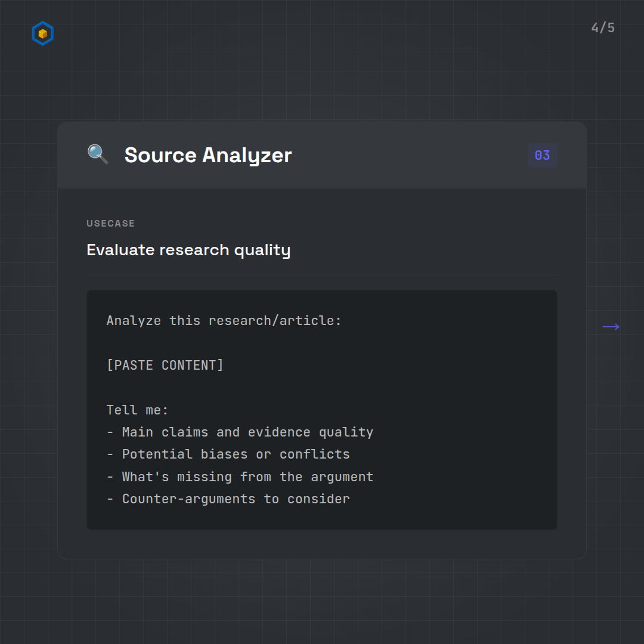The image size is (644, 644).
Task: Click the word 'Counter-arguments' in the last bullet
Action: (188, 499)
